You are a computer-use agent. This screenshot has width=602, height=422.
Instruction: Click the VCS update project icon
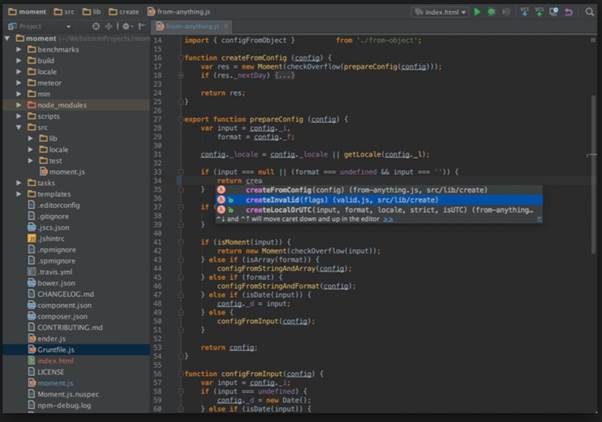point(524,12)
